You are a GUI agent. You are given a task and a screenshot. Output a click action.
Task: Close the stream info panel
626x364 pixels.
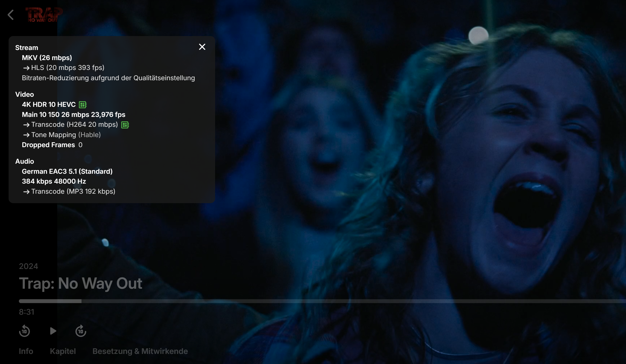coord(202,47)
